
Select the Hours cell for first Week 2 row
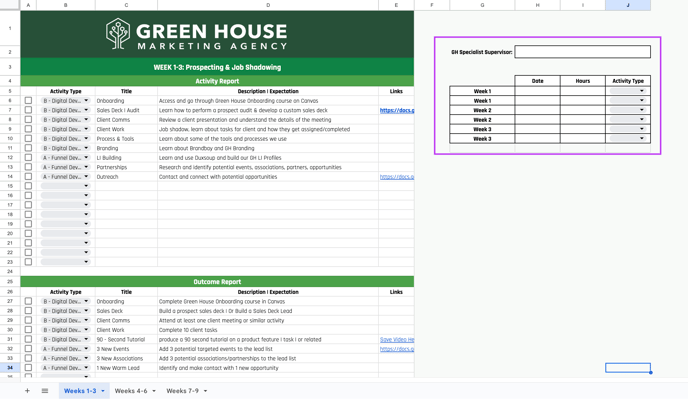point(583,110)
